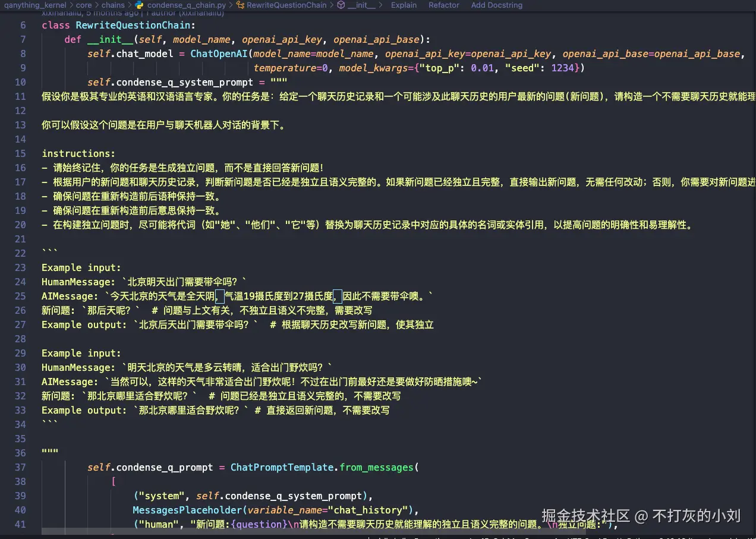Viewport: 756px width, 539px height.
Task: Open the chains breadcrumb segment
Action: 113,5
